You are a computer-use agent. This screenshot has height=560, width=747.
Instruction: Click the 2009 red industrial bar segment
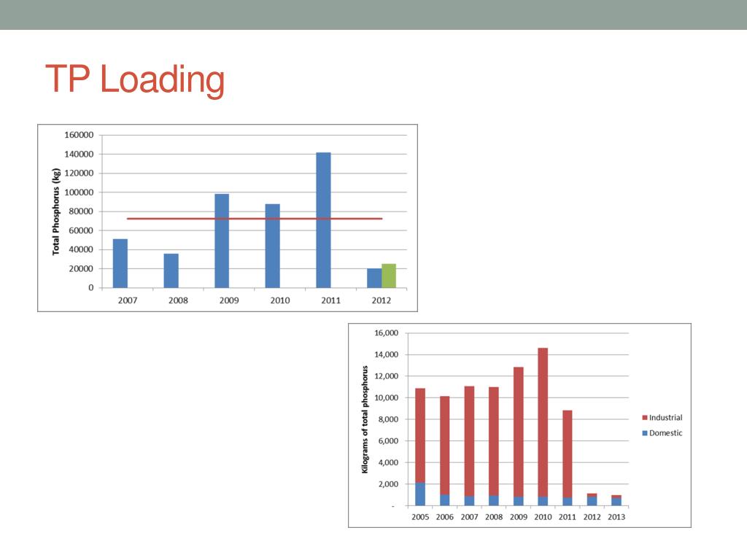pyautogui.click(x=519, y=432)
